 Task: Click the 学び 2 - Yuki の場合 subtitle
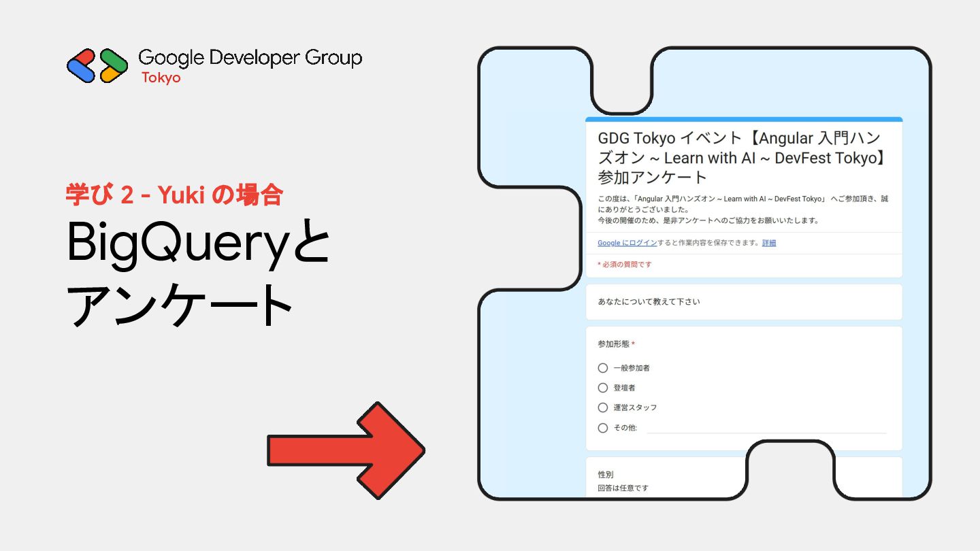click(x=174, y=196)
